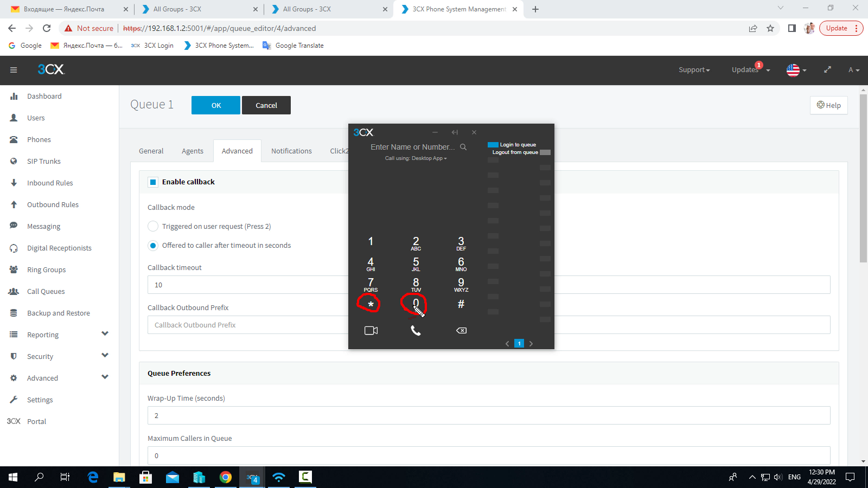Viewport: 868px width, 488px height.
Task: Toggle the 3CX sidebar hamburger menu
Action: click(14, 70)
